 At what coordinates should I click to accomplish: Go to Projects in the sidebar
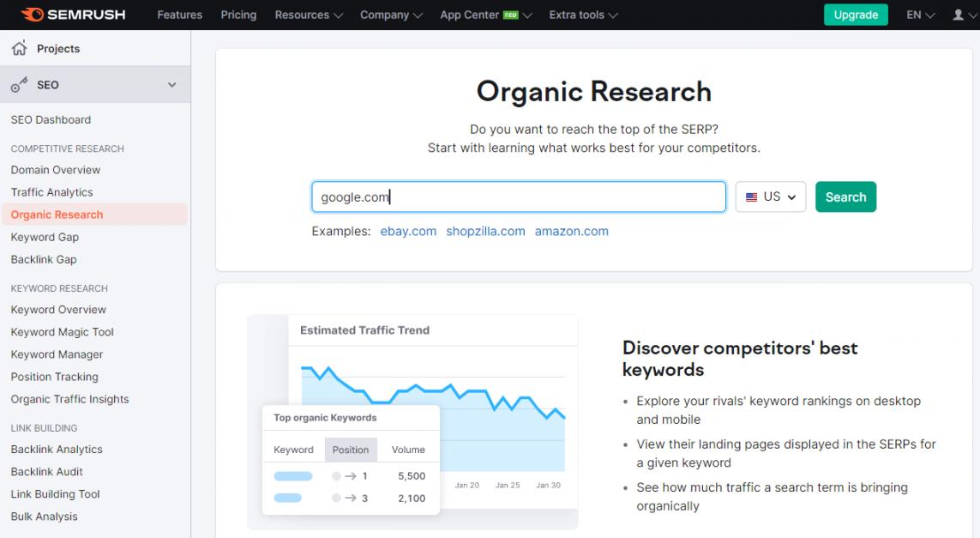click(58, 49)
